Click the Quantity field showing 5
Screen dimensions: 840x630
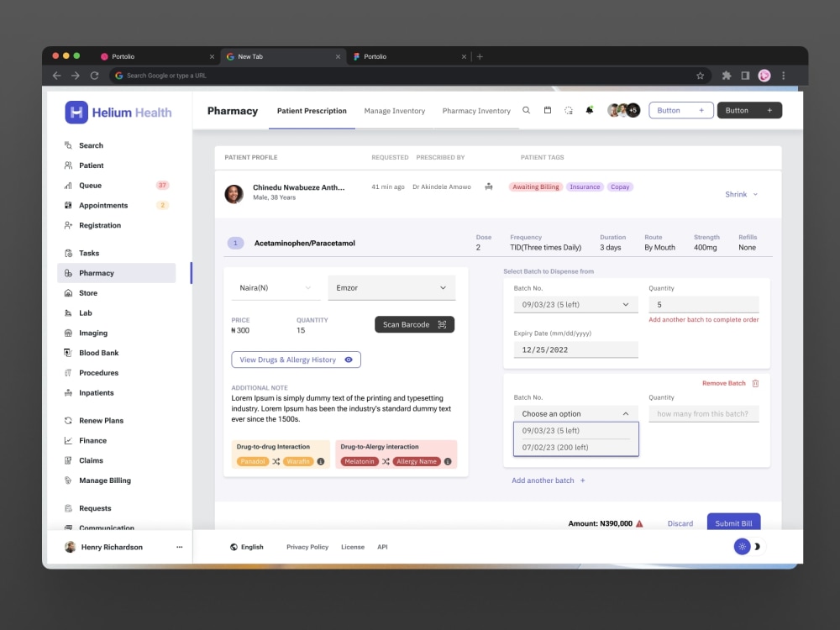pos(704,304)
